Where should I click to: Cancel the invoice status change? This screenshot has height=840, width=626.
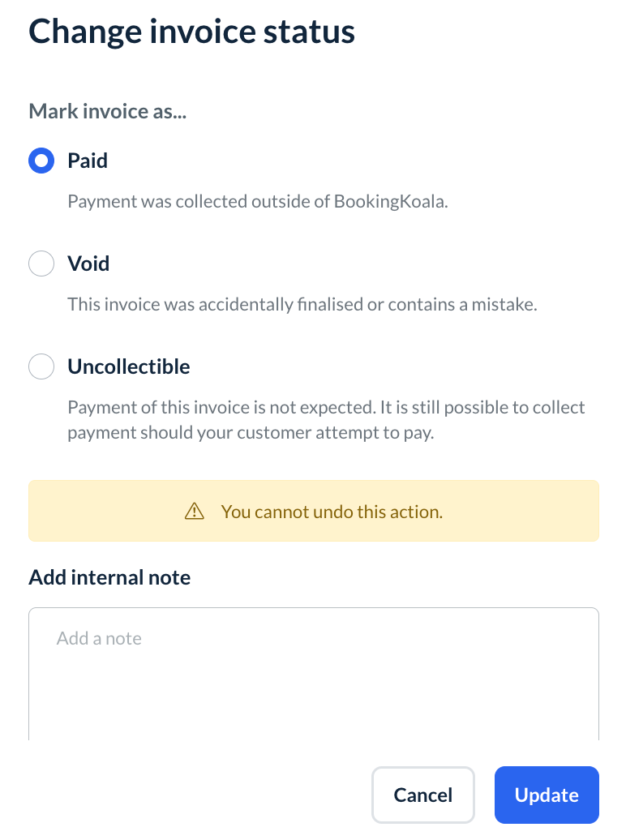click(422, 795)
